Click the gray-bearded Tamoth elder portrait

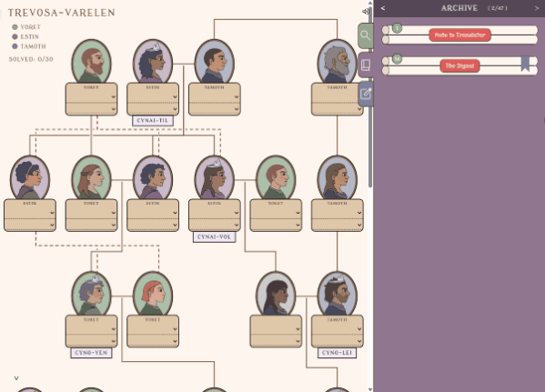click(337, 62)
